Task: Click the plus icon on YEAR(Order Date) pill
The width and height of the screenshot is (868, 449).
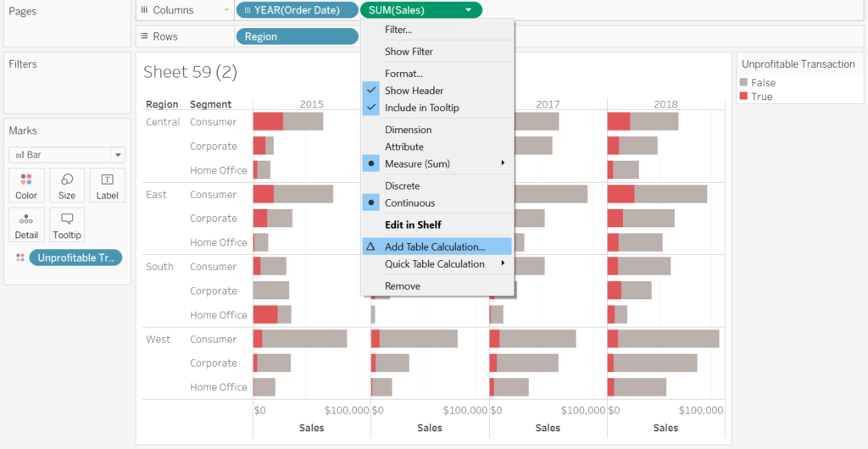Action: coord(247,10)
